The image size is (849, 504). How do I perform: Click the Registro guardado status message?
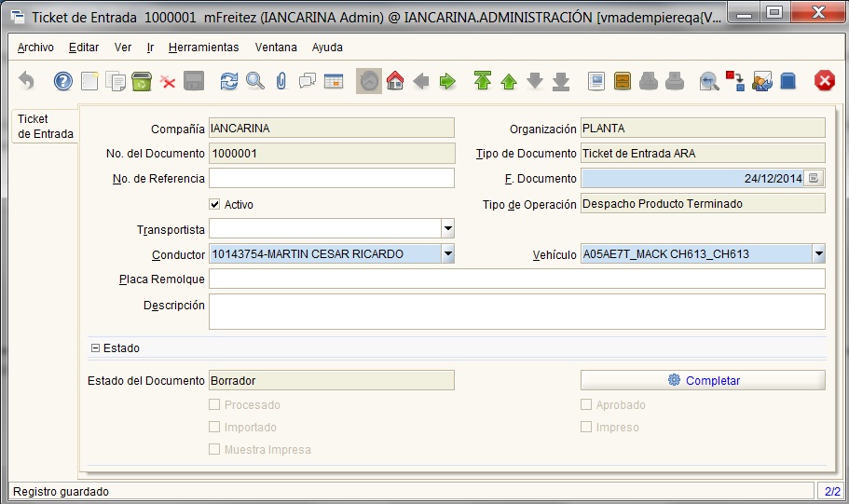click(61, 492)
